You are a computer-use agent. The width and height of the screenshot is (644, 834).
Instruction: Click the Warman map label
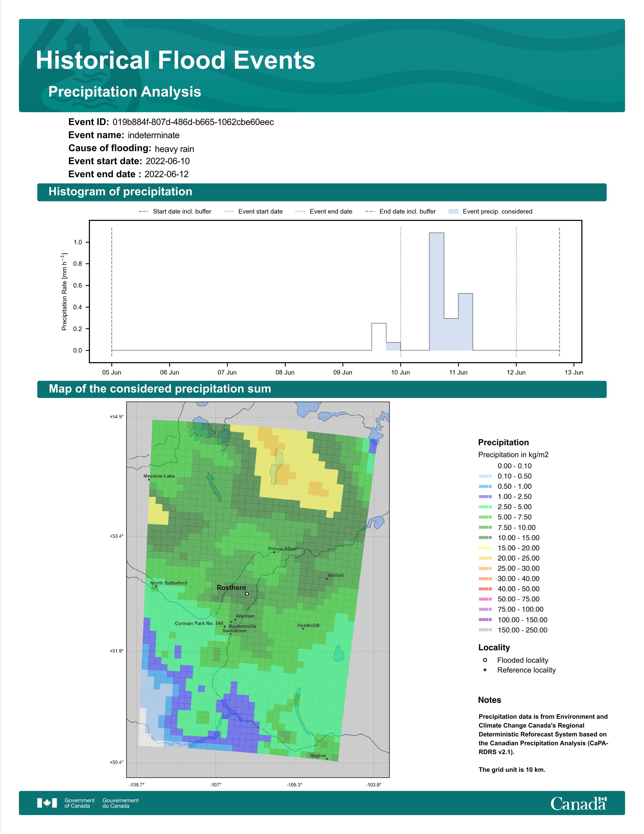coord(245,616)
